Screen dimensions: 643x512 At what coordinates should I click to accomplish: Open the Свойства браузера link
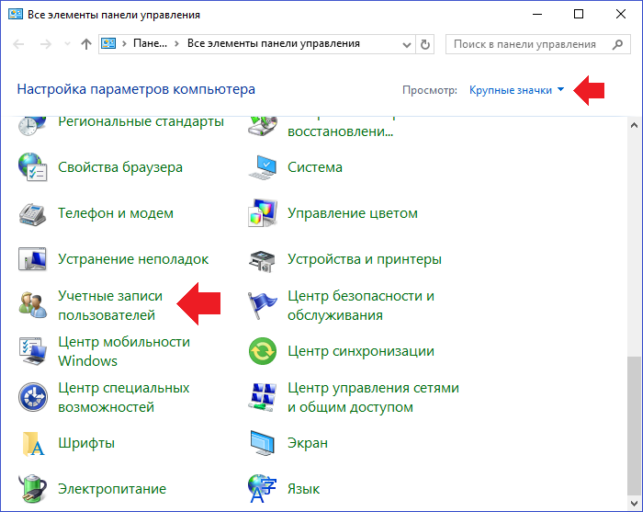click(120, 167)
